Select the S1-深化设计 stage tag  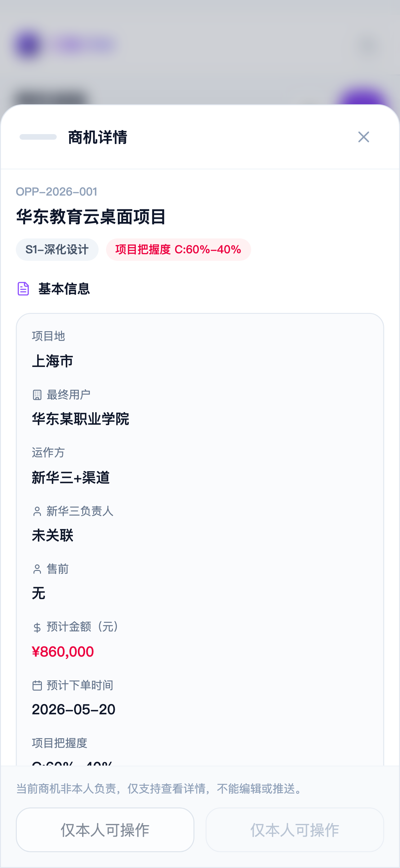pos(57,250)
